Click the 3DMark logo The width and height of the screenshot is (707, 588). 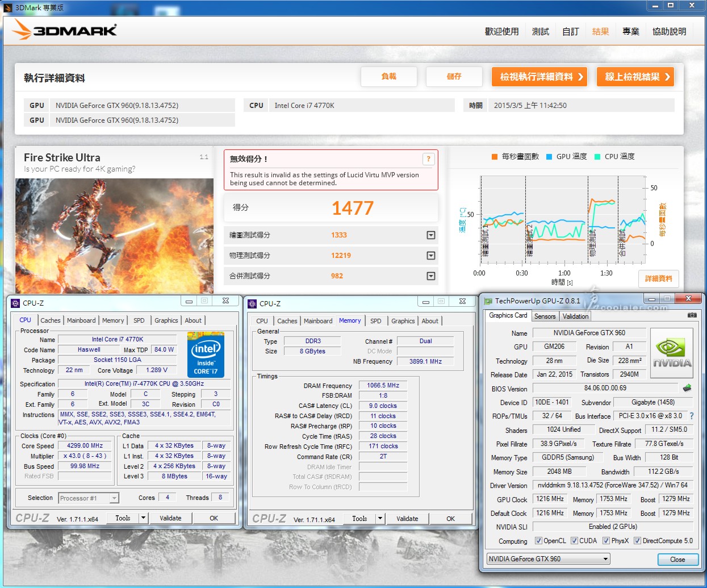pyautogui.click(x=65, y=30)
